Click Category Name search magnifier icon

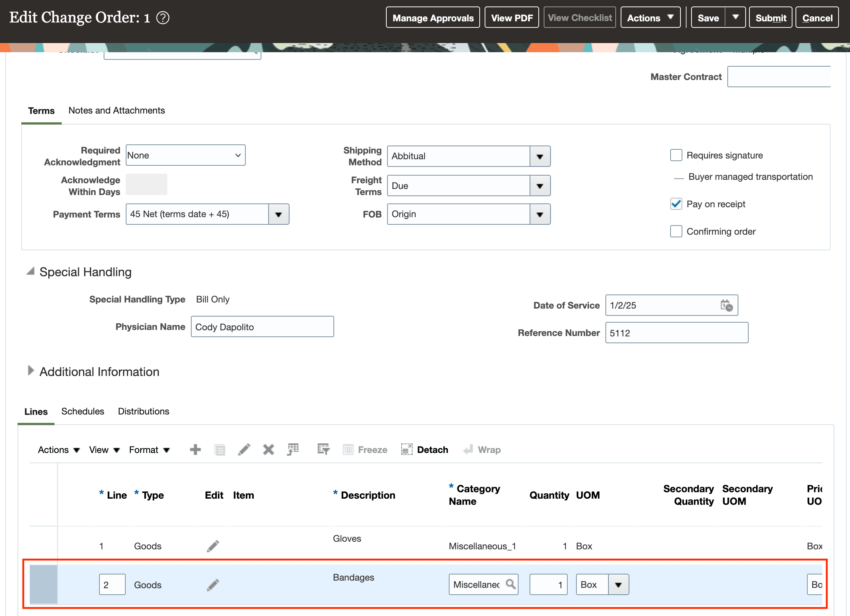coord(511,584)
